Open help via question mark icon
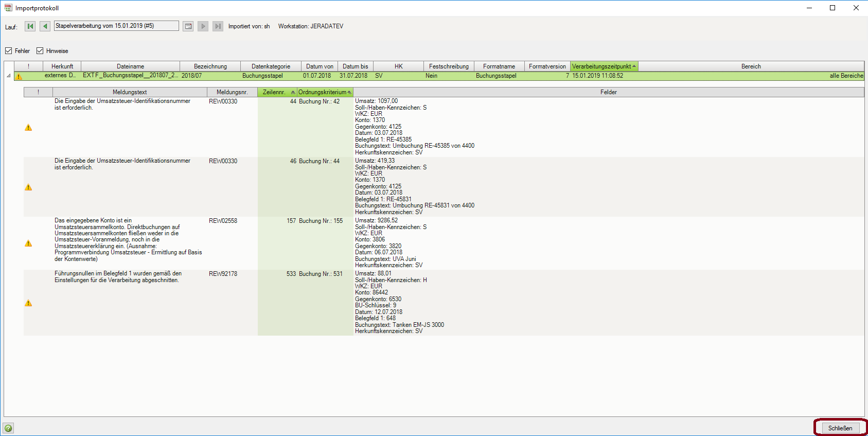868x436 pixels. pos(8,428)
